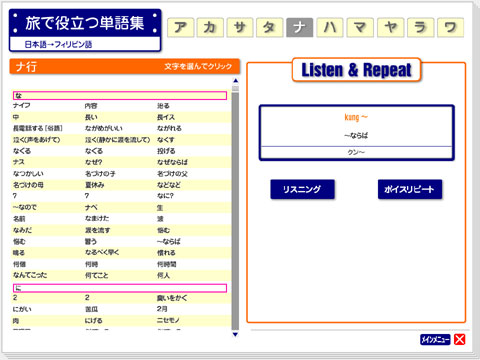Pick the word 習う
480x360 pixels.
tap(91, 241)
